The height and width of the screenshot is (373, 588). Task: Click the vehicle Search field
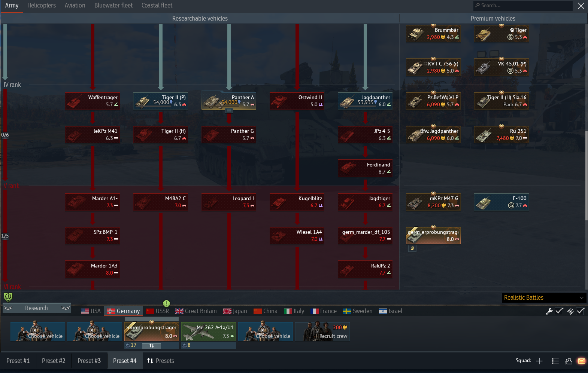(x=523, y=6)
